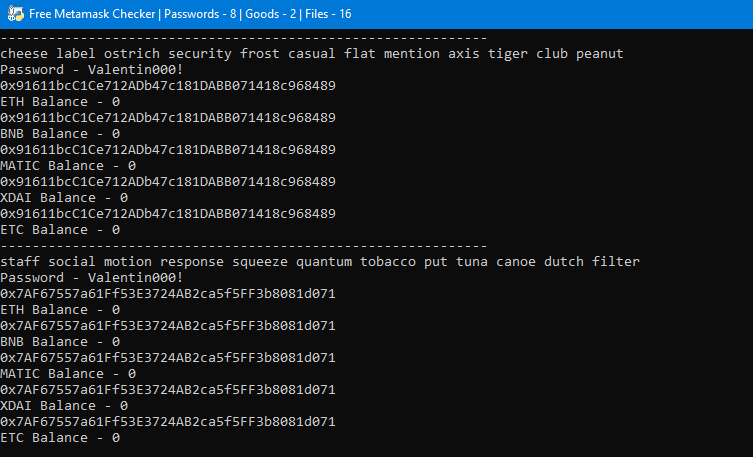Click the Files count in the title bar
The height and width of the screenshot is (457, 753).
tap(328, 14)
